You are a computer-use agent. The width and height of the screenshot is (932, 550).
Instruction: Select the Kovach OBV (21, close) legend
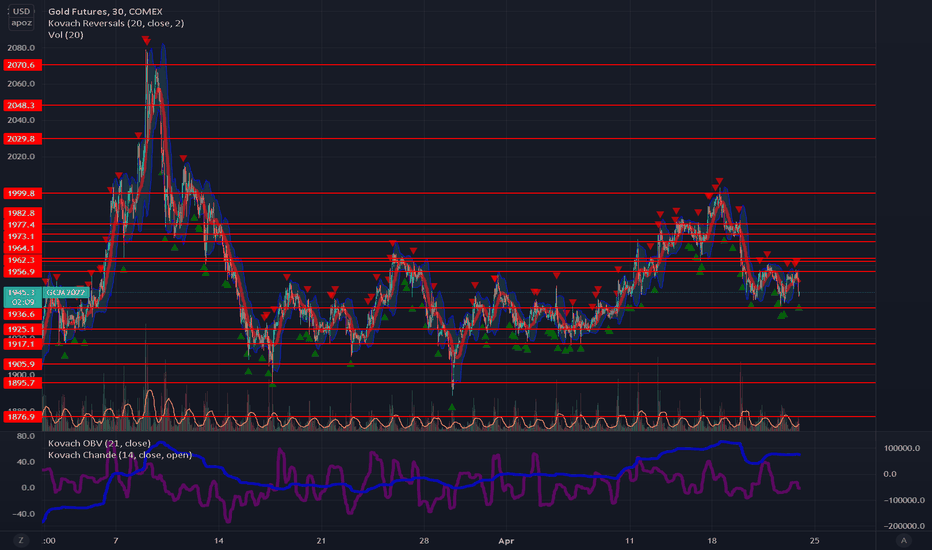99,443
